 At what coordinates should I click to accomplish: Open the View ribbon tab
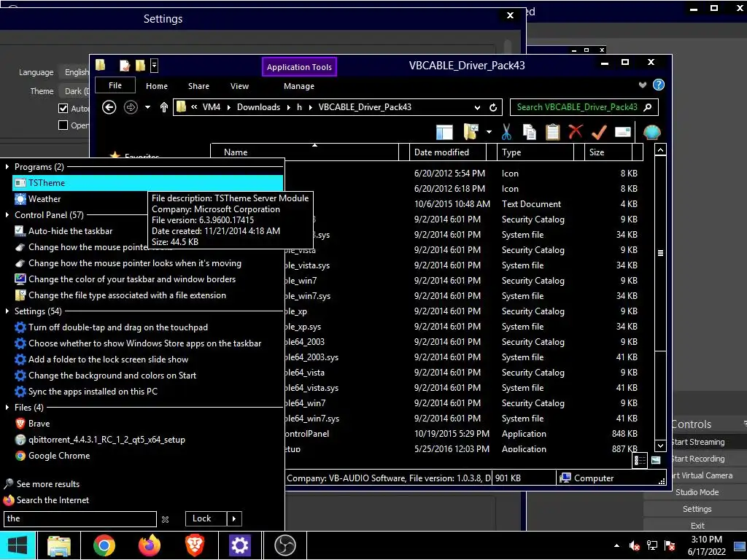point(239,86)
